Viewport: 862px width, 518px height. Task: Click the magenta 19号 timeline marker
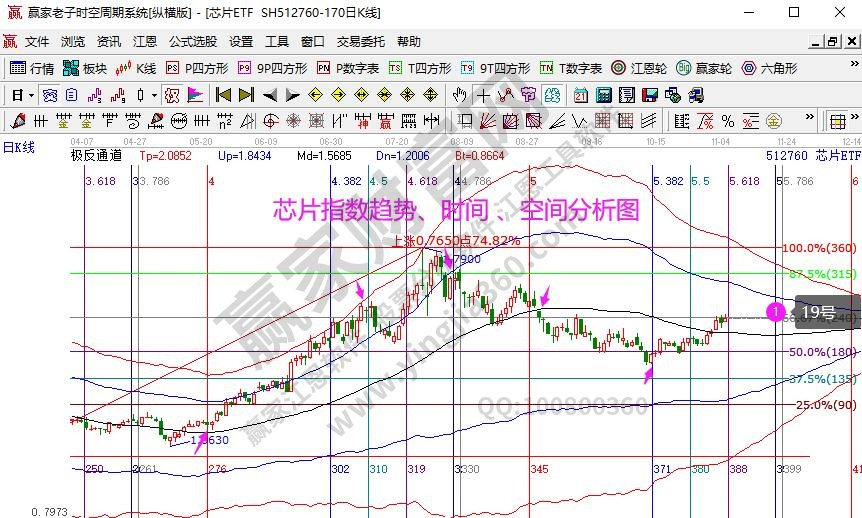tap(776, 312)
